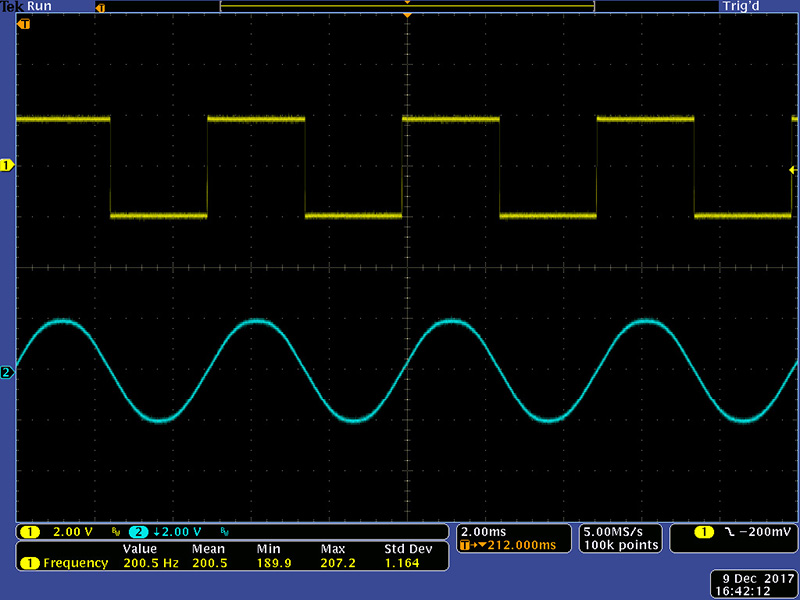Click the channel 1 ground marker
This screenshot has width=800, height=600.
(x=7, y=164)
